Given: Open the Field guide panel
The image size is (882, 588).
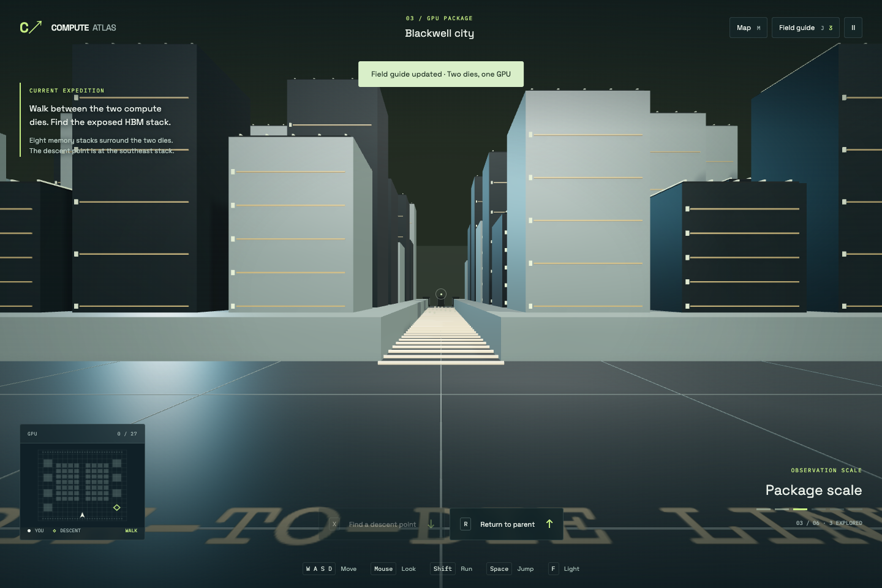Looking at the screenshot, I should tap(805, 28).
